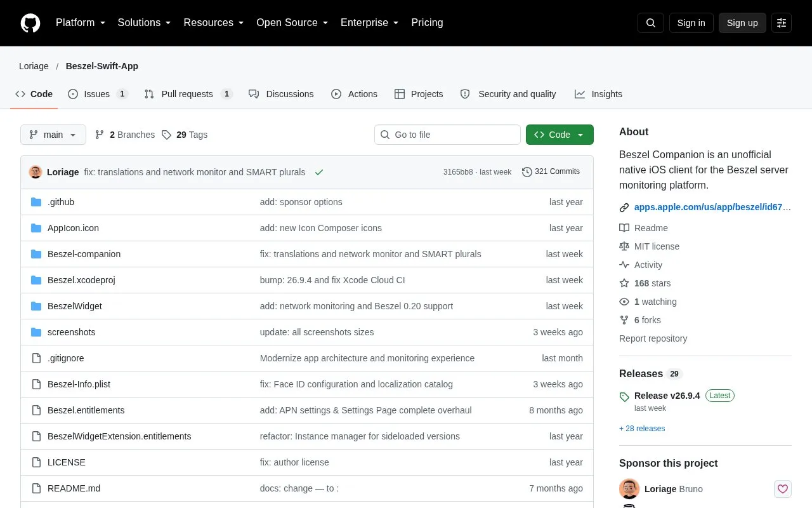Expand the Enterprise menu
812x508 pixels.
tap(369, 23)
